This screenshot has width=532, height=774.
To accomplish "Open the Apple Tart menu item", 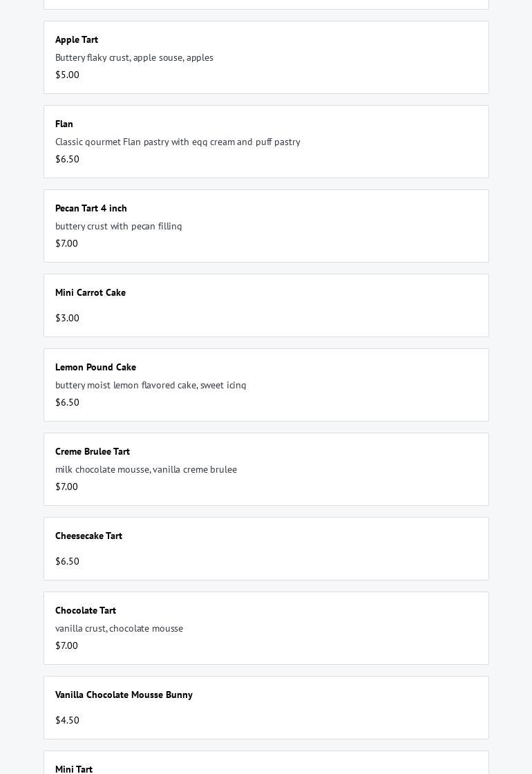I will point(77,40).
